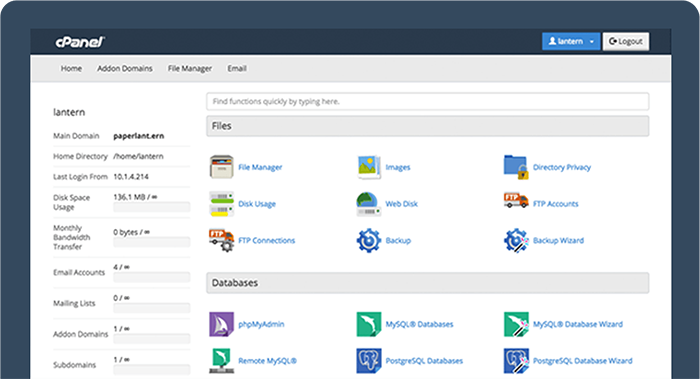Open the Remote MySQL icon
700x379 pixels.
[221, 361]
